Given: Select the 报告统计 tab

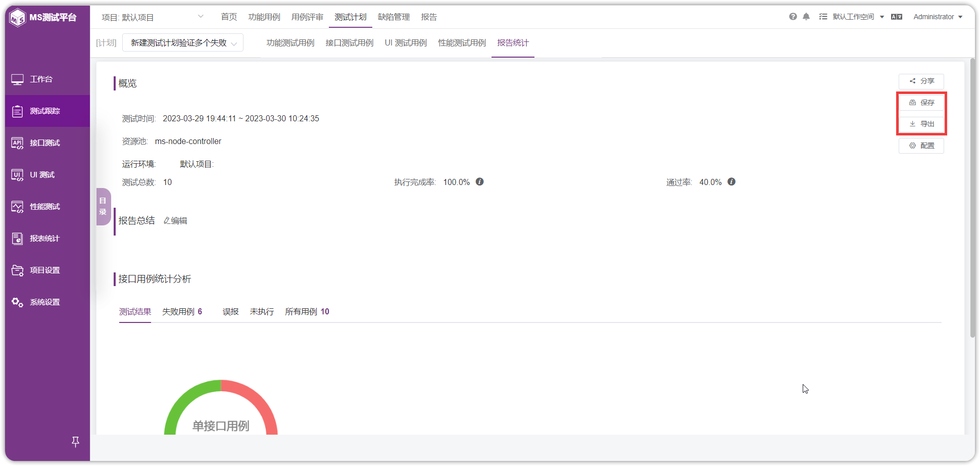Looking at the screenshot, I should [513, 43].
